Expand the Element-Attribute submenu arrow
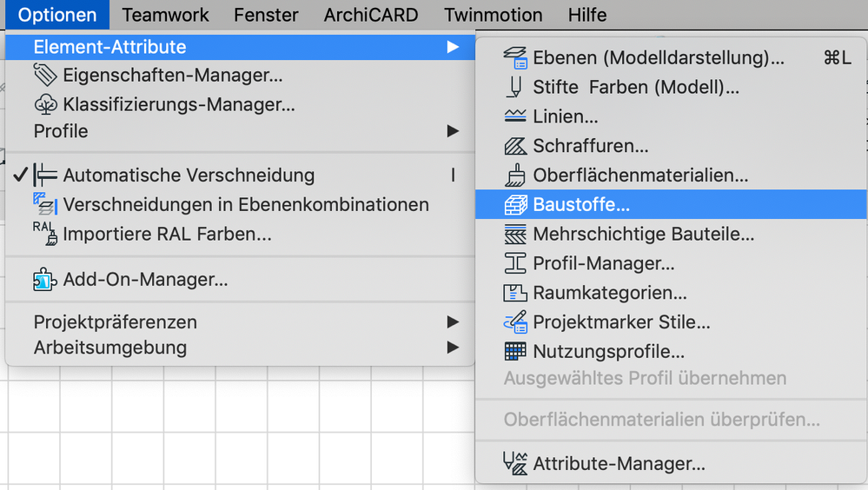The height and width of the screenshot is (490, 868). (453, 47)
